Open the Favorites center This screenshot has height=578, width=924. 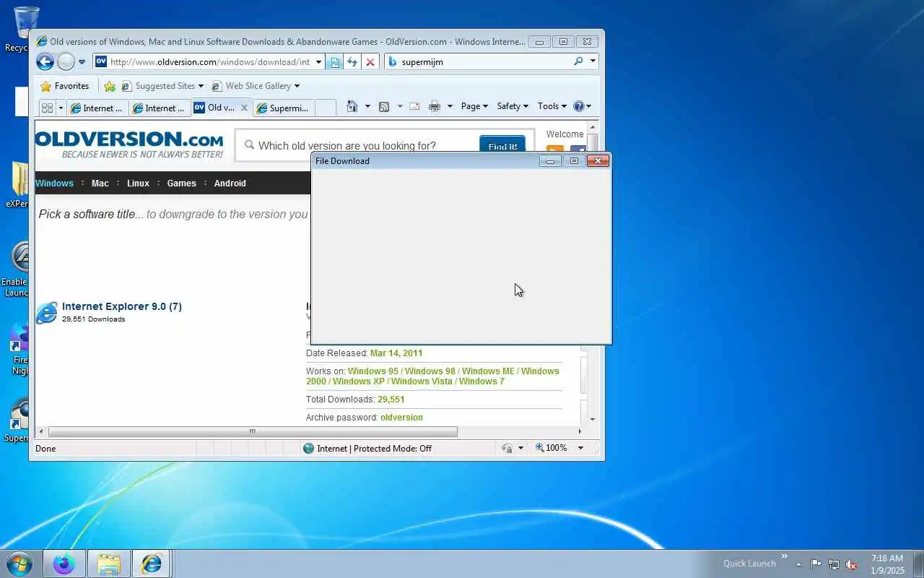[65, 86]
